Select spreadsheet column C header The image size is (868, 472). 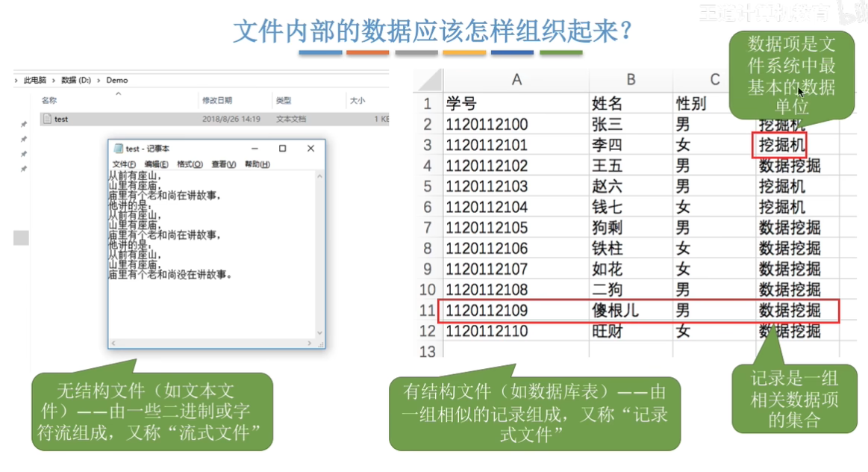click(x=715, y=80)
